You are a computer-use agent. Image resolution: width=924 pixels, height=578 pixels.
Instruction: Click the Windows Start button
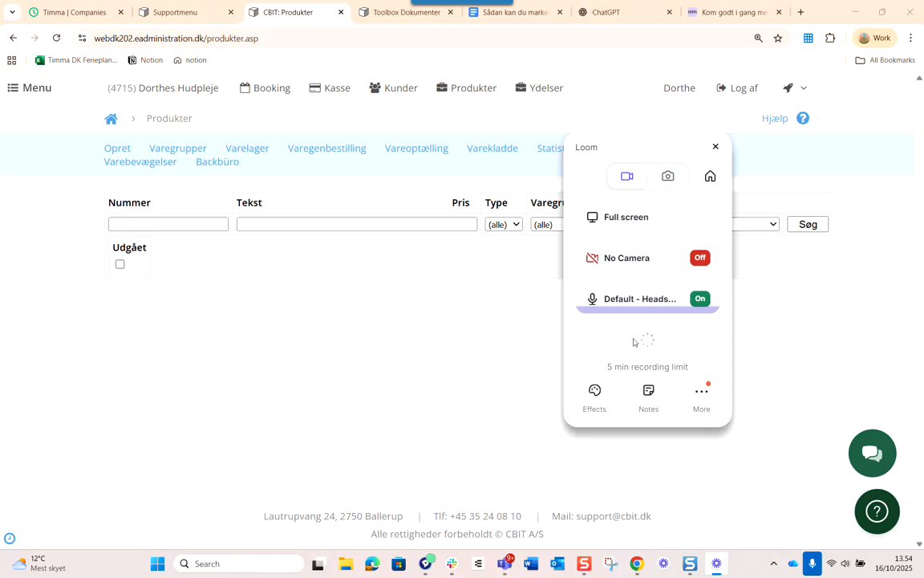[157, 564]
